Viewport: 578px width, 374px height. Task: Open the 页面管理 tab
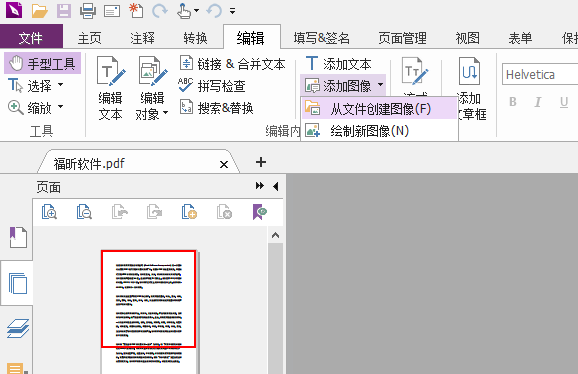point(403,38)
